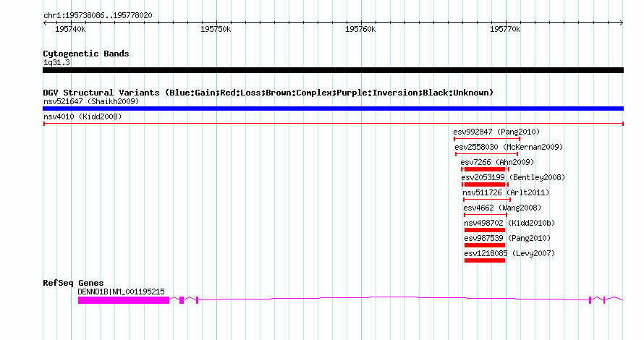This screenshot has width=644, height=340.
Task: Open the DENND1B|NM_001195215 gene label
Action: 121,292
